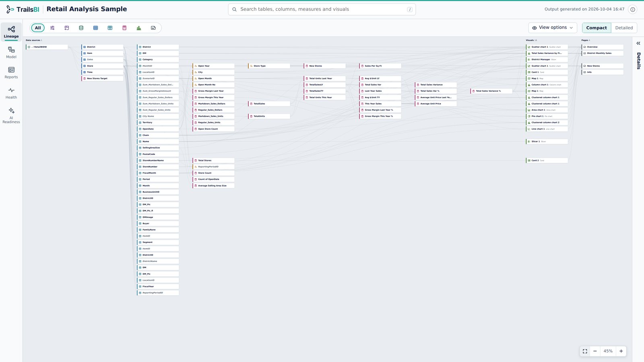Switch to Compact view mode
Image resolution: width=644 pixels, height=362 pixels.
(597, 28)
